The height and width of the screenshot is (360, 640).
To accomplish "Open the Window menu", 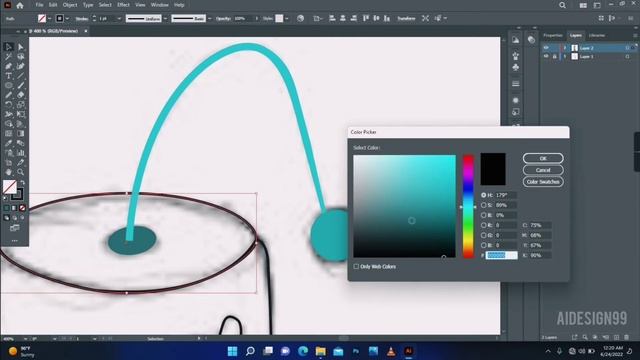I will coord(160,5).
